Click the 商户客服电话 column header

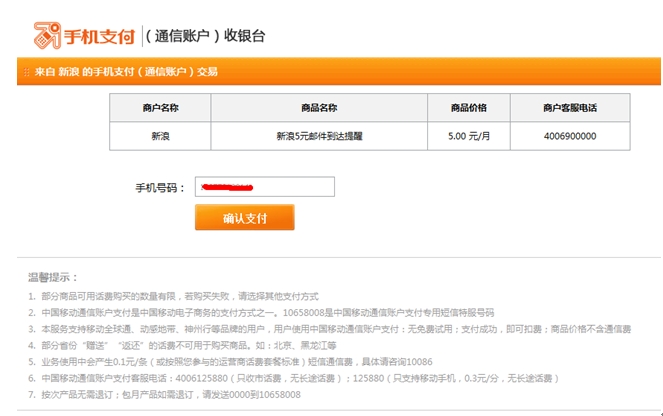click(570, 108)
